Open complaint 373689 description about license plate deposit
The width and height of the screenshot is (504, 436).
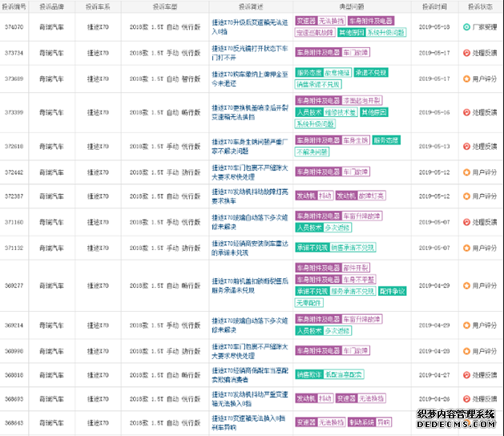pos(250,79)
